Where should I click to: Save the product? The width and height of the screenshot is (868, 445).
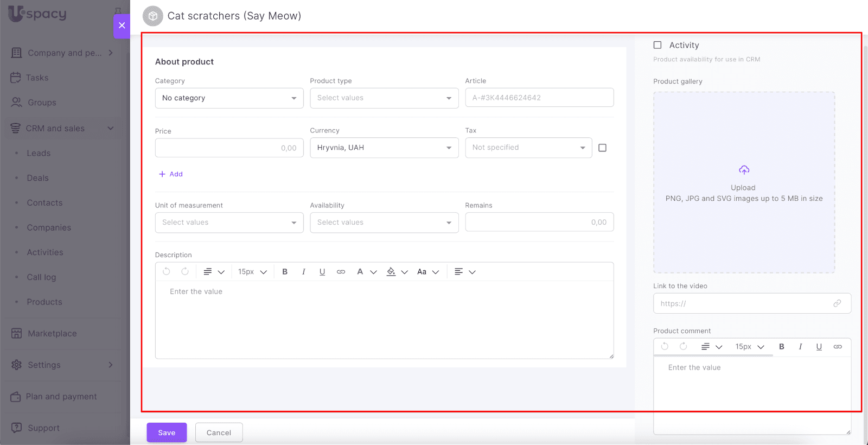pos(167,433)
